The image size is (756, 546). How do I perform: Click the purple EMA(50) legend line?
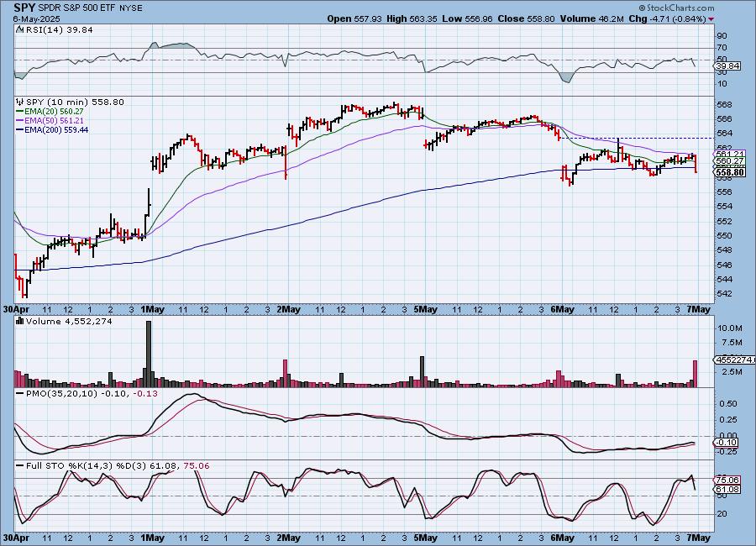[x=20, y=121]
